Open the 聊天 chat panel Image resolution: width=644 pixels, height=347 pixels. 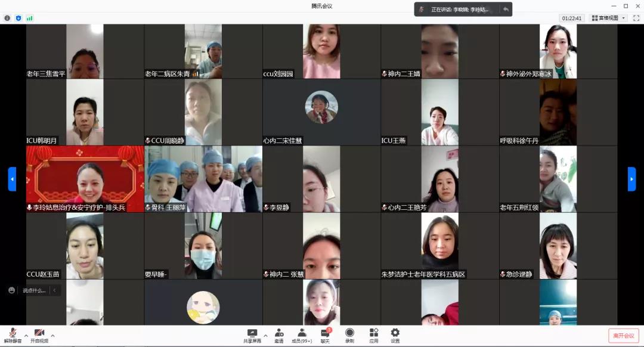point(325,334)
